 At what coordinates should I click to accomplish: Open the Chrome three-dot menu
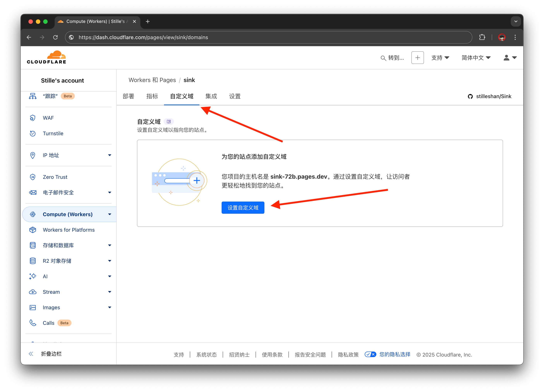(x=515, y=37)
